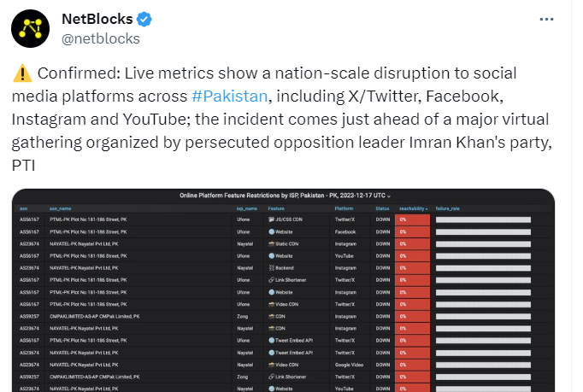The width and height of the screenshot is (583, 392).
Task: Open the NetBlocks profile avatar
Action: (x=30, y=29)
